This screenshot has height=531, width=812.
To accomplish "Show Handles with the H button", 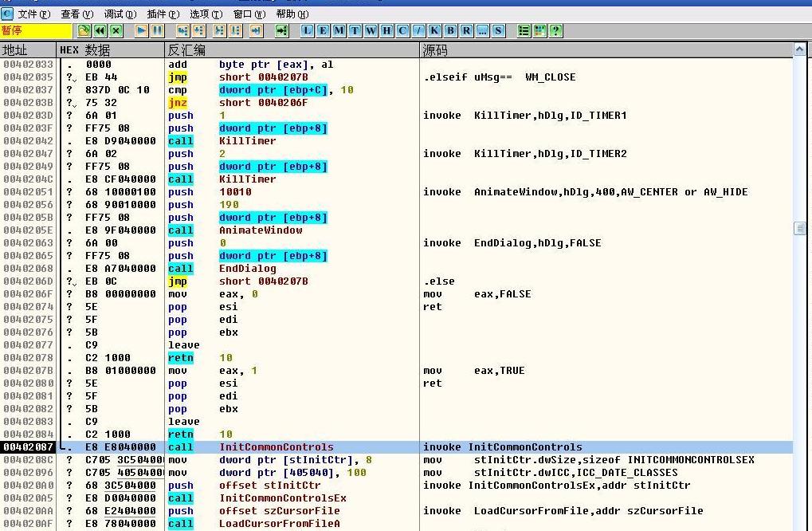I will (x=386, y=30).
